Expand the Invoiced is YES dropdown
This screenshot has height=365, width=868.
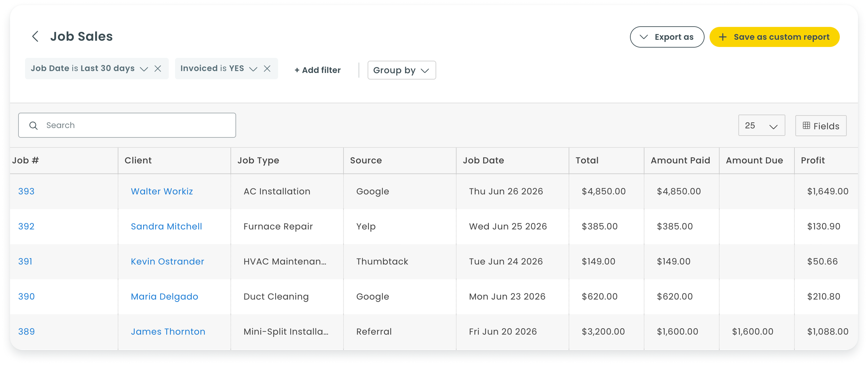pyautogui.click(x=253, y=69)
